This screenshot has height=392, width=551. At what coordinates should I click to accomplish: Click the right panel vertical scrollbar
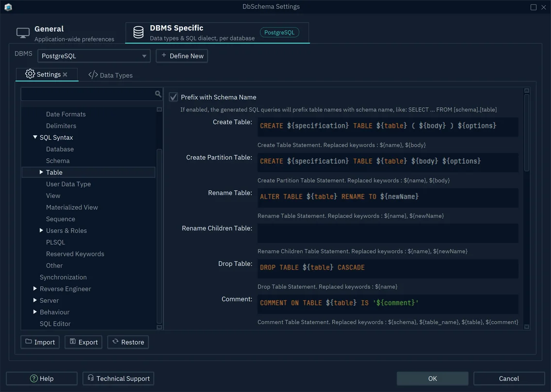526,132
